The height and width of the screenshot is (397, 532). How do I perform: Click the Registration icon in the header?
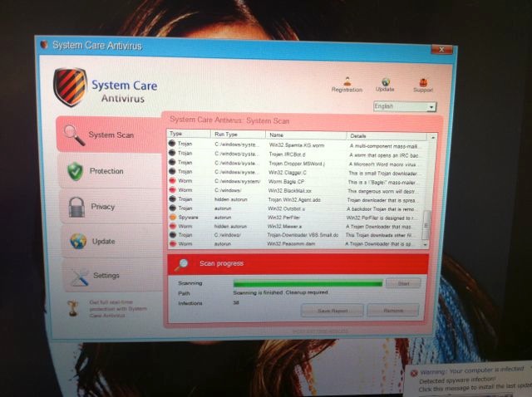click(x=347, y=81)
